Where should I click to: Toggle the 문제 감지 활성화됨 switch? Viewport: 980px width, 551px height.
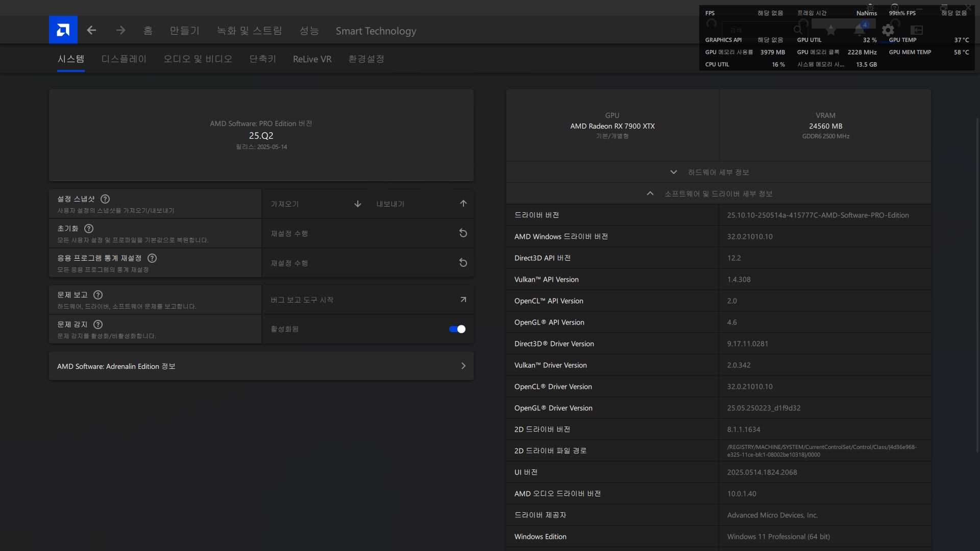pyautogui.click(x=457, y=329)
